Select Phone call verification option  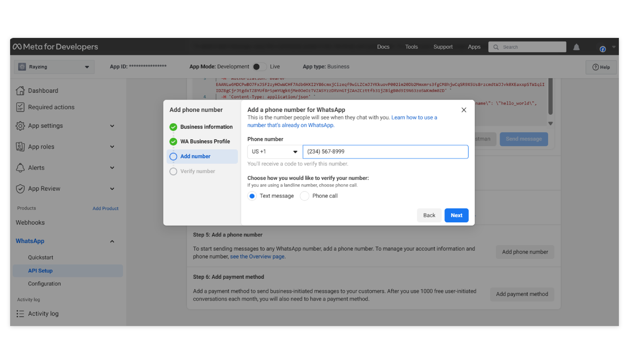coord(304,196)
